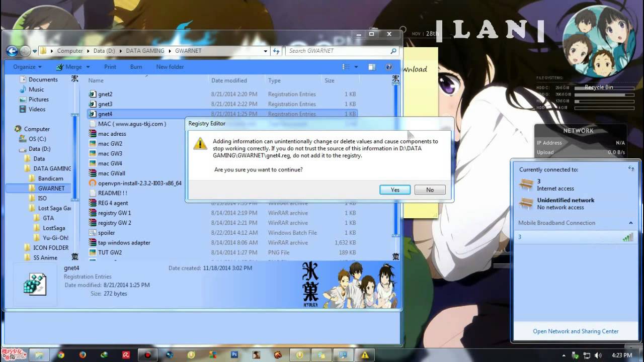The width and height of the screenshot is (644, 362).
Task: Select the mac GW3 image file
Action: [110, 153]
